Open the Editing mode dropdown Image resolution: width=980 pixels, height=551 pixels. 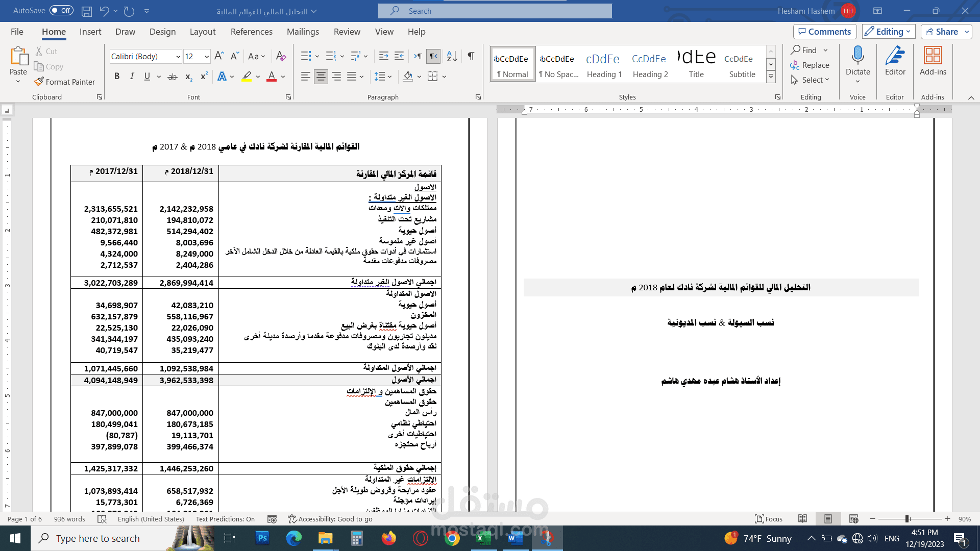pos(889,32)
